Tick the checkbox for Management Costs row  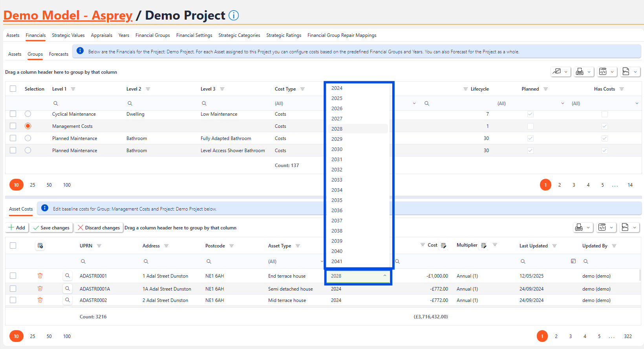(13, 126)
